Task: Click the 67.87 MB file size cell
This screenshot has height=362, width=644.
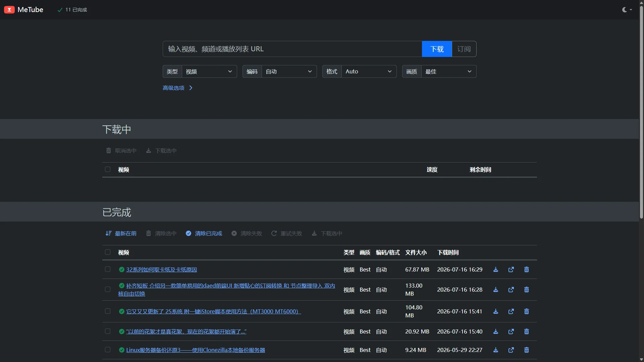Action: 417,269
